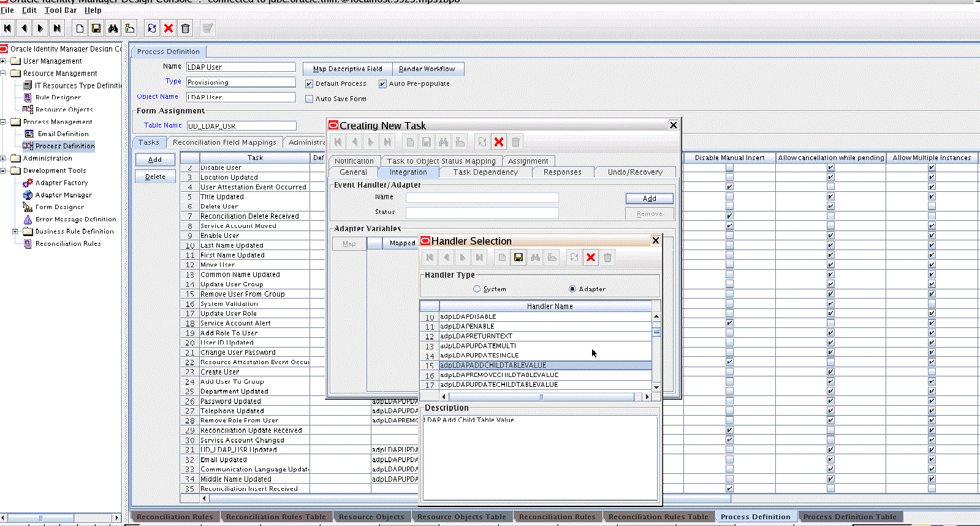This screenshot has width=980, height=526.
Task: Open Form Designer in tree
Action: [x=59, y=207]
